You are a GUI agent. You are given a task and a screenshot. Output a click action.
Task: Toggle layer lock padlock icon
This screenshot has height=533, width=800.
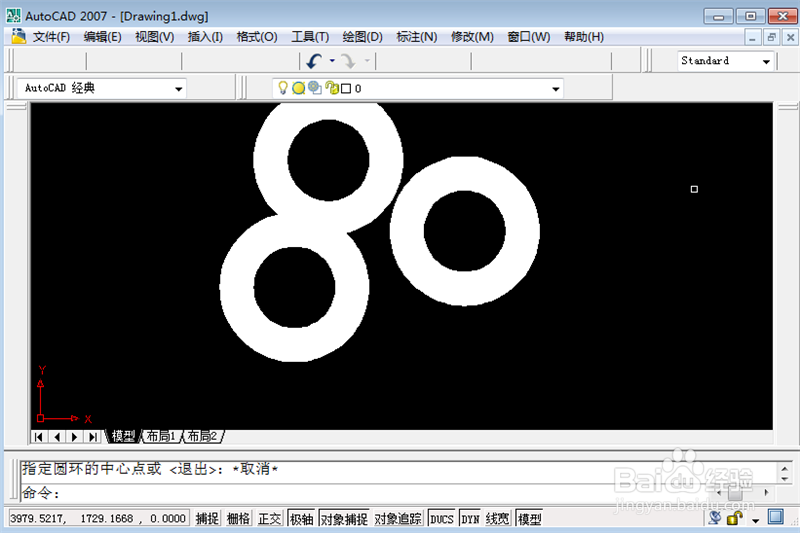click(x=332, y=88)
